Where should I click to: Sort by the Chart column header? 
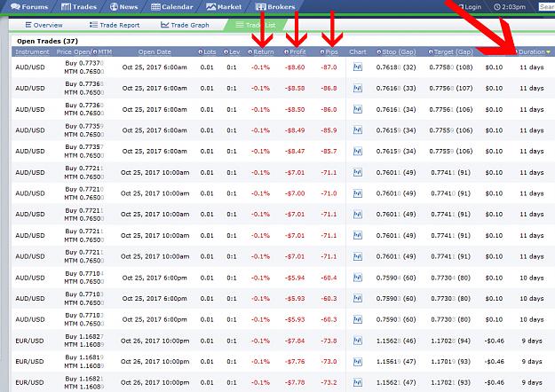point(358,52)
